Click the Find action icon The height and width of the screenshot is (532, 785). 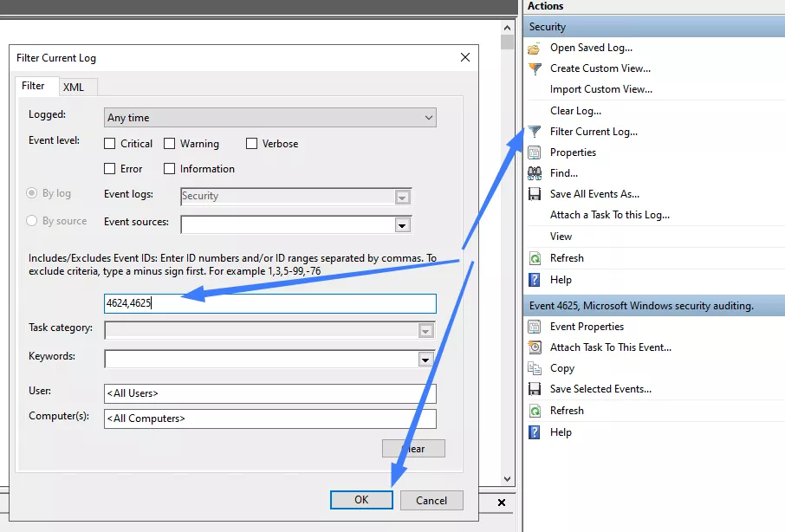click(x=538, y=173)
